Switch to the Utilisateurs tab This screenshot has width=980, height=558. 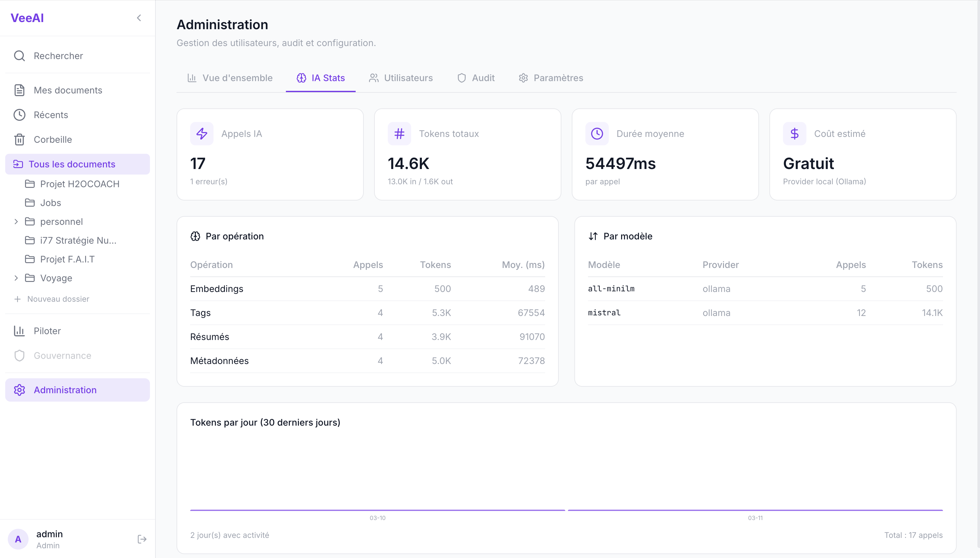401,78
